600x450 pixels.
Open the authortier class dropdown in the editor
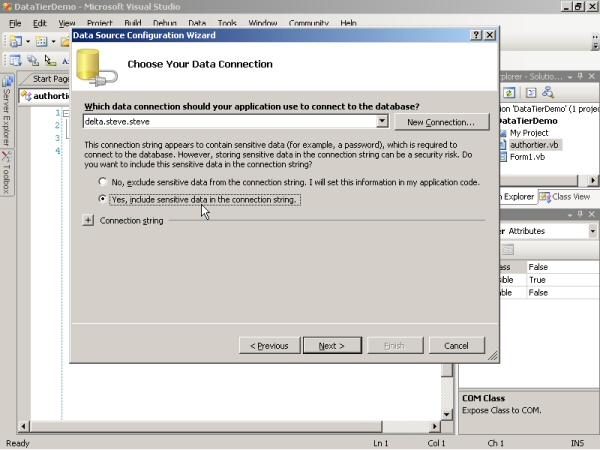pyautogui.click(x=45, y=96)
